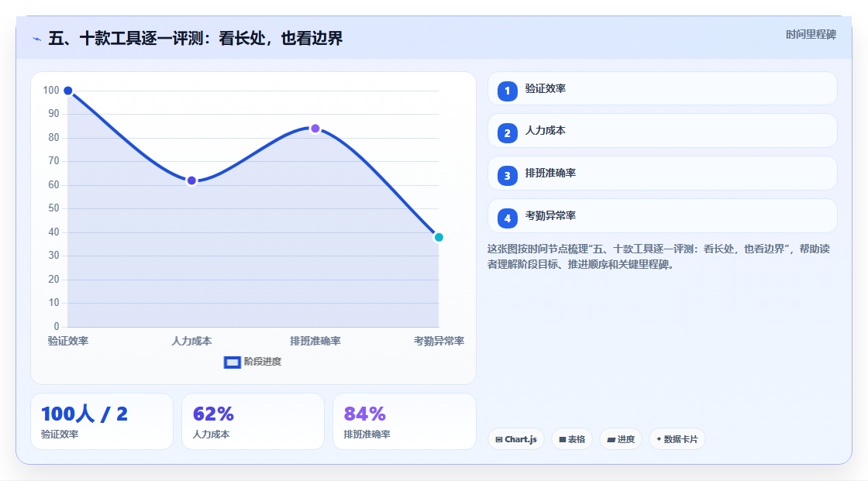Image resolution: width=868 pixels, height=481 pixels.
Task: Click the number 4 badge for 考勤异常率
Action: tap(507, 218)
